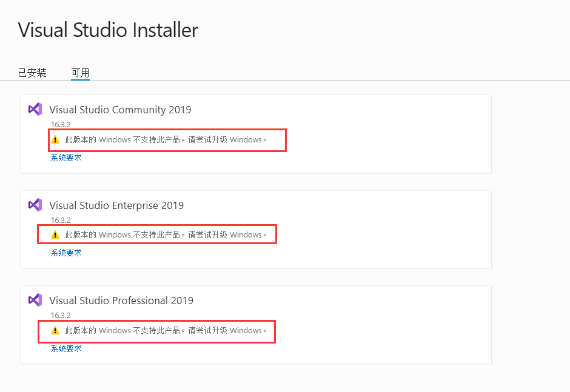Switch to the 已安装 tab

point(32,73)
